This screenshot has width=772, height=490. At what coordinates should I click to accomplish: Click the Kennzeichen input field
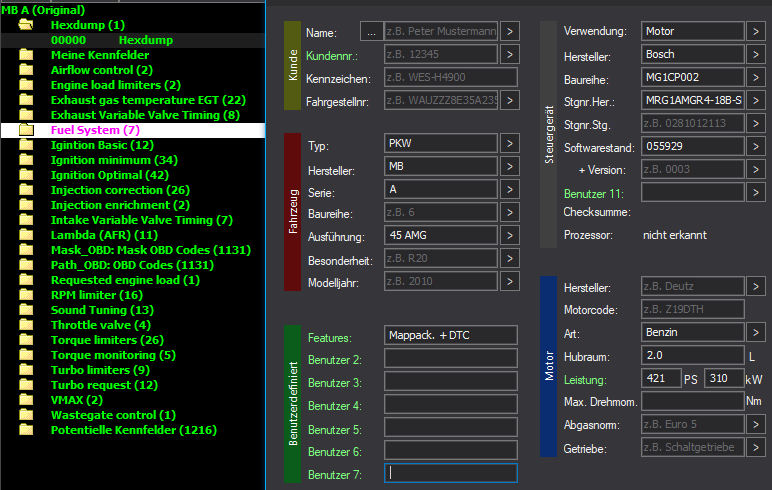pos(450,77)
